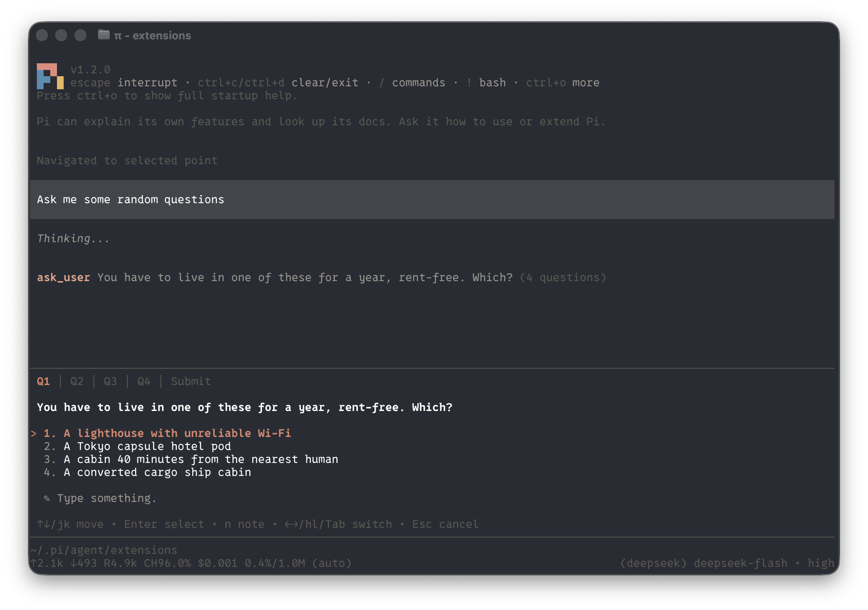Click the 0.4%/1.0M (auto) context usage

(298, 563)
